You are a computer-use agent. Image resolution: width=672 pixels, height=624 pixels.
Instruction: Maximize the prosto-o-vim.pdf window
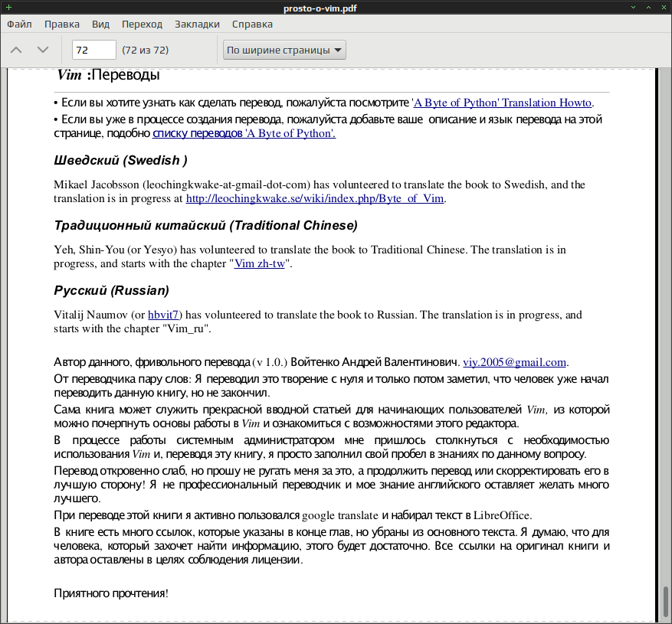pyautogui.click(x=648, y=8)
